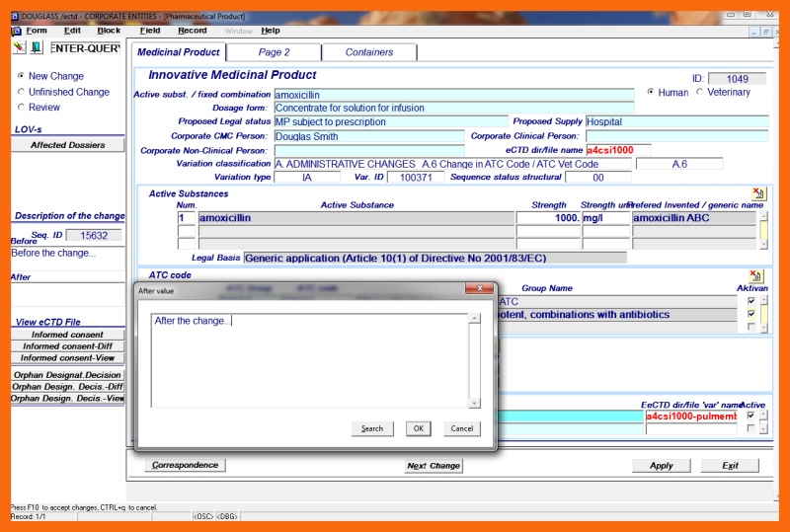Close the After value dialog
This screenshot has height=532, width=790.
coord(479,288)
